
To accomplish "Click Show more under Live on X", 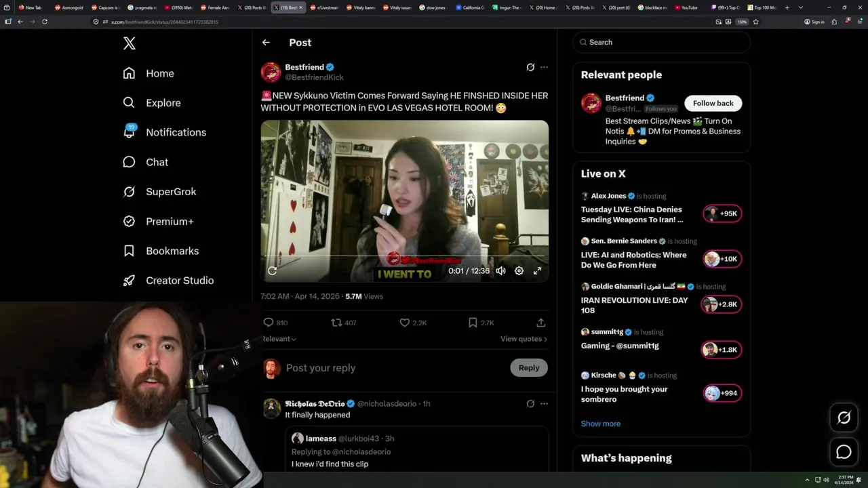I will (x=600, y=424).
